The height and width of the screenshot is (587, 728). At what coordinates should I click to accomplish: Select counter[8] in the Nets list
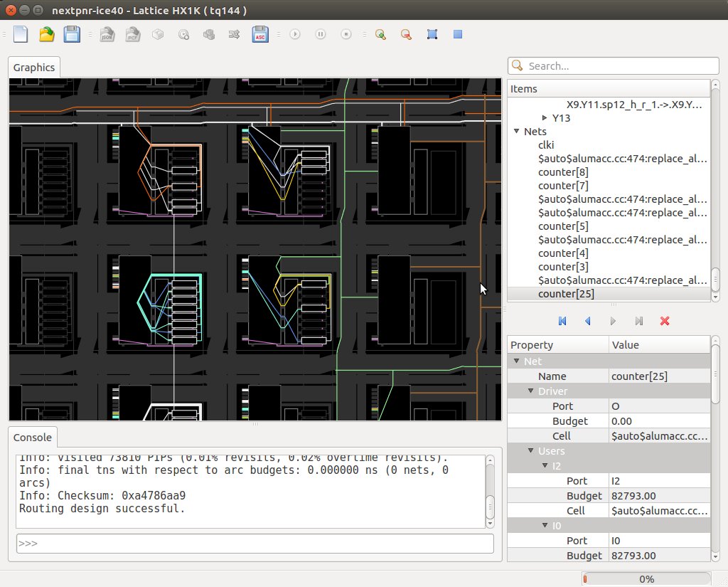563,172
